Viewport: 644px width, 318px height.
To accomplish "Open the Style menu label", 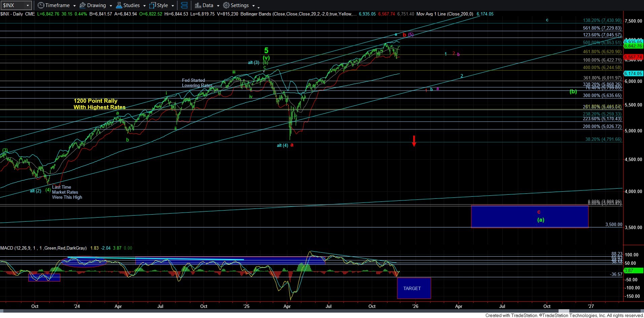I will pyautogui.click(x=163, y=5).
